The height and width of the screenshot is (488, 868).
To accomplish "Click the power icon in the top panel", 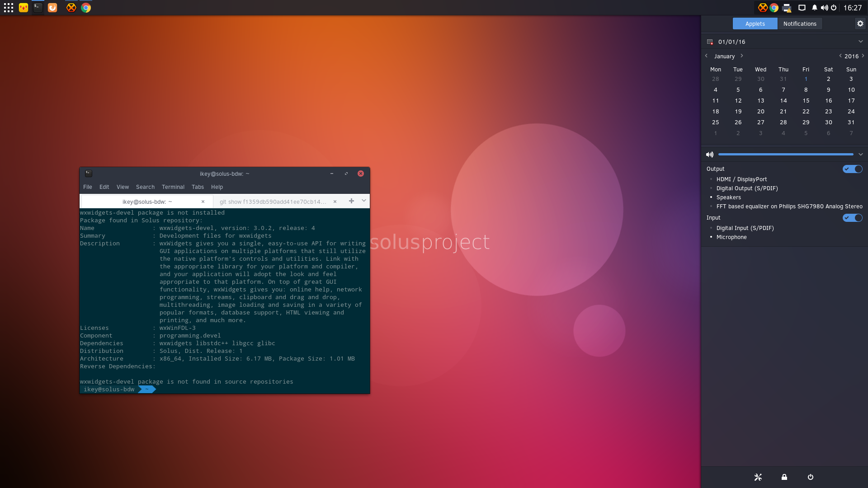I will point(834,8).
